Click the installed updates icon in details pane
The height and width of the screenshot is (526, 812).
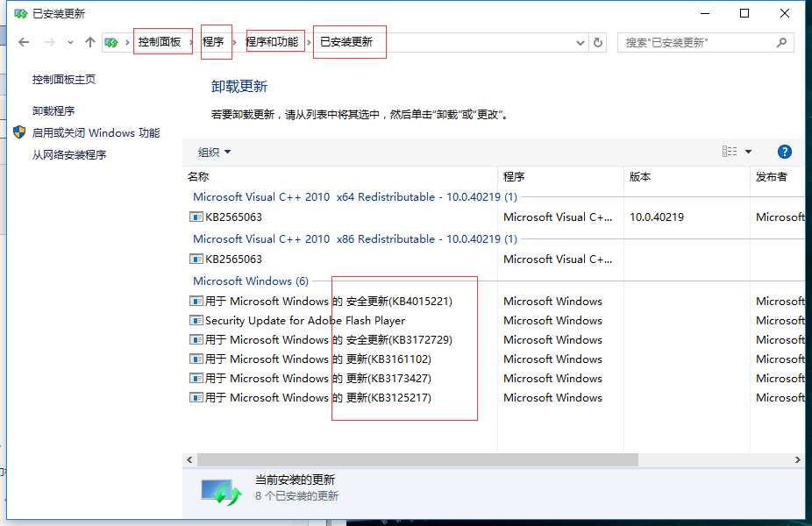[221, 491]
